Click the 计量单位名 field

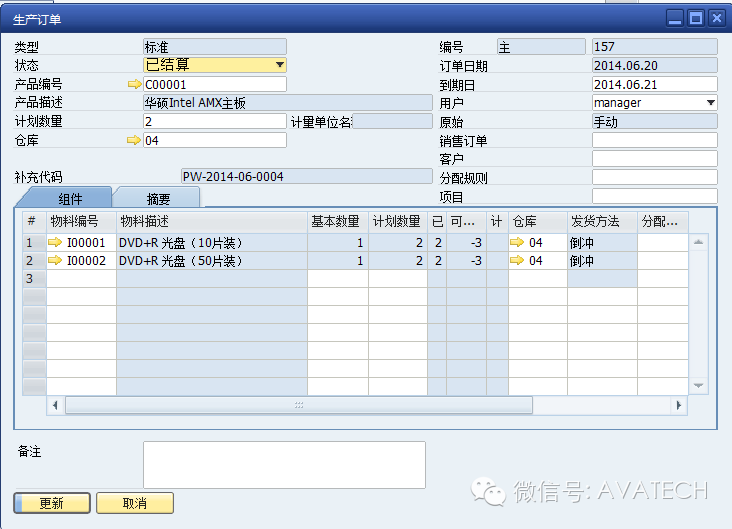(392, 121)
